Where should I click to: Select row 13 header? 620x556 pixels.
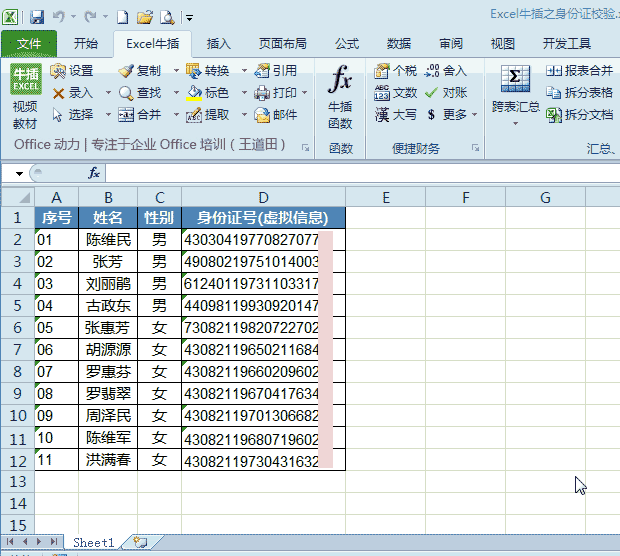18,482
